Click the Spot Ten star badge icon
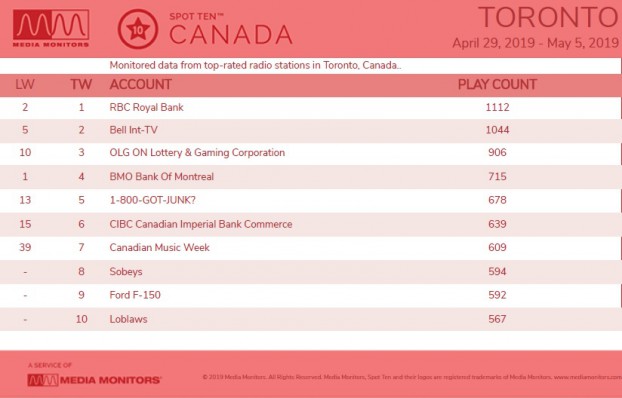This screenshot has height=398, width=622. pyautogui.click(x=138, y=29)
